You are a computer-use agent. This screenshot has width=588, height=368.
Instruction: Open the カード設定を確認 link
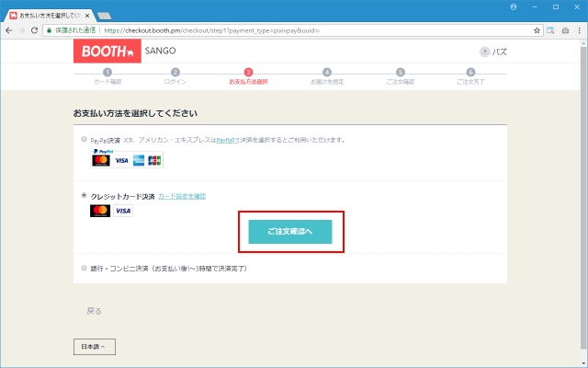click(182, 196)
